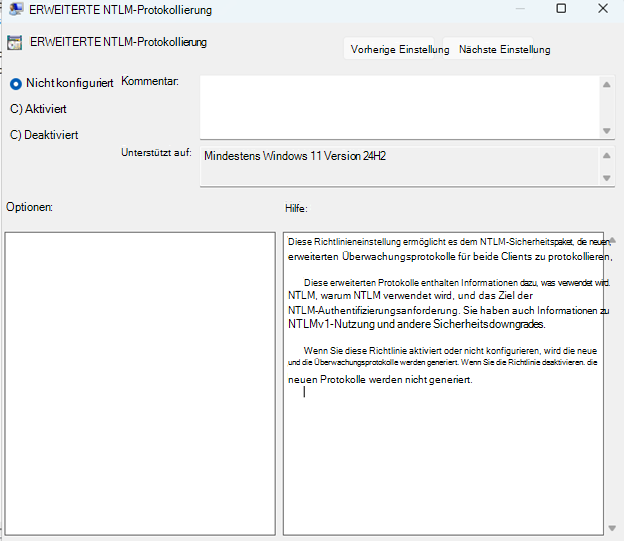This screenshot has height=541, width=624.
Task: Click the 'Unterstützt auf:' label
Action: point(156,152)
